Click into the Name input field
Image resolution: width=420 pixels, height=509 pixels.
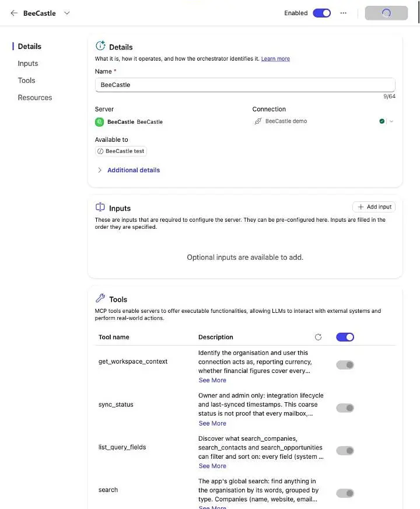tap(245, 85)
